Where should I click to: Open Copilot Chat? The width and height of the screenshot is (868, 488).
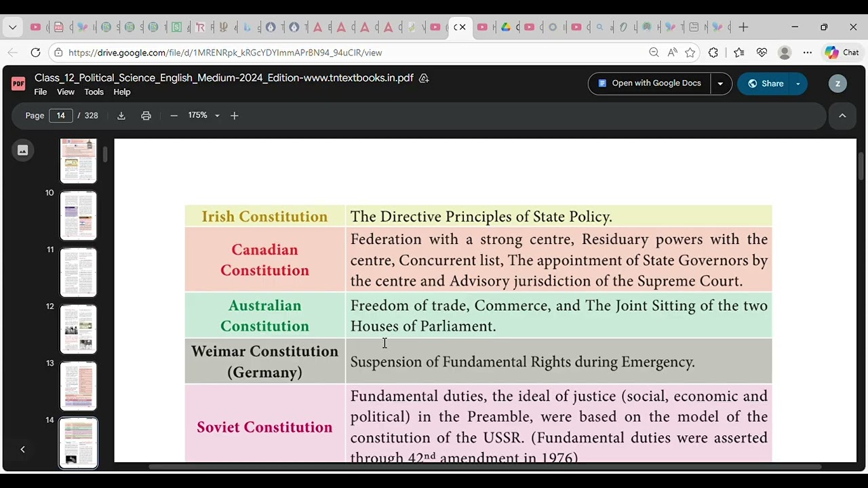842,52
